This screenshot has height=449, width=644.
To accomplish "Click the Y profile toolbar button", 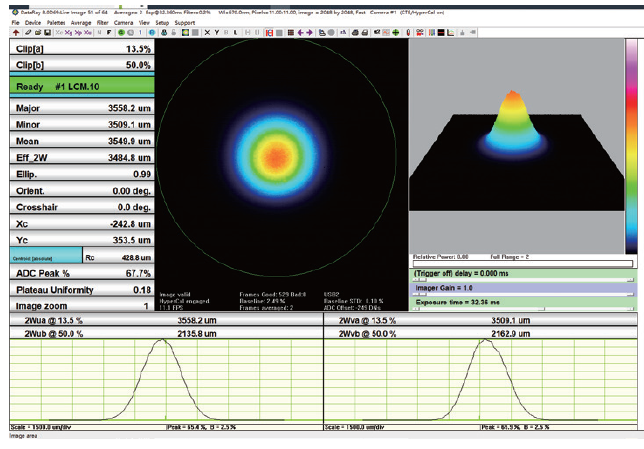I will (x=217, y=32).
